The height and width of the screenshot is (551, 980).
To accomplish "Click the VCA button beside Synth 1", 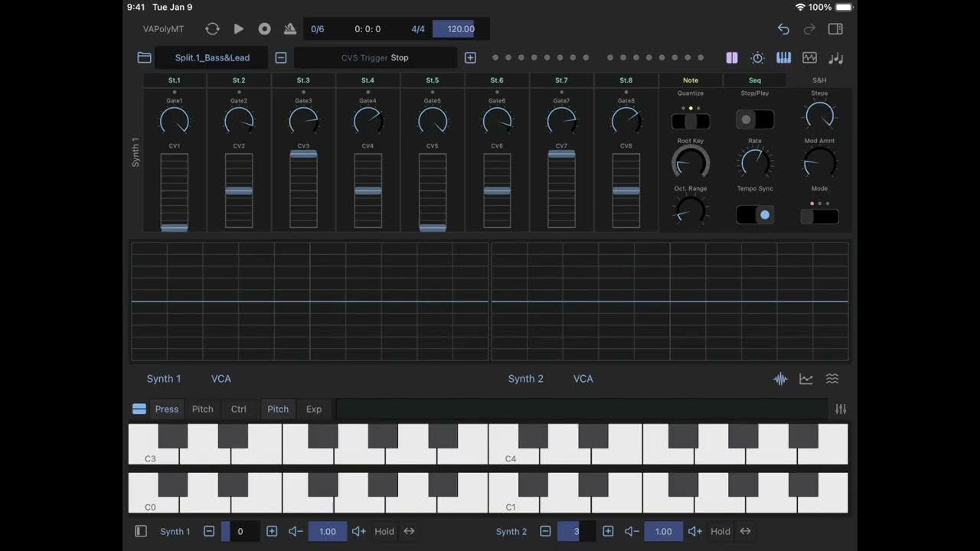I will pos(221,379).
